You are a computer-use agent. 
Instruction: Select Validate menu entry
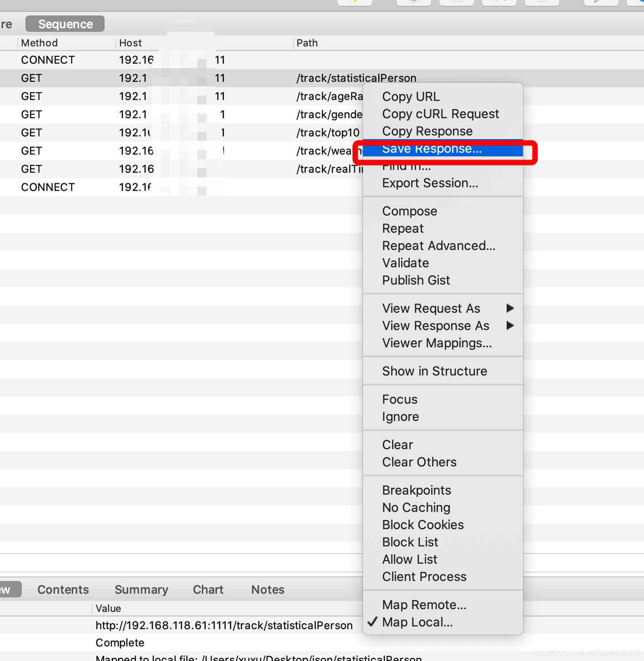click(443, 263)
